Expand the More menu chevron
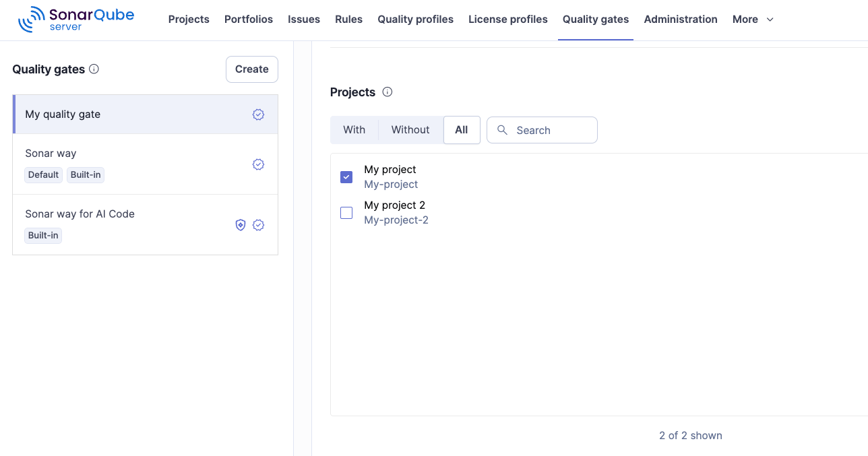The image size is (868, 456). pyautogui.click(x=770, y=20)
